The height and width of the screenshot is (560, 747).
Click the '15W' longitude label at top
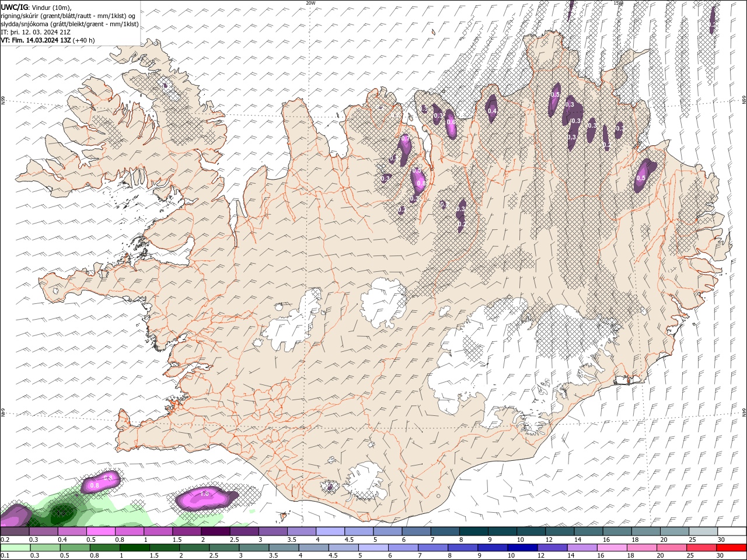point(618,3)
